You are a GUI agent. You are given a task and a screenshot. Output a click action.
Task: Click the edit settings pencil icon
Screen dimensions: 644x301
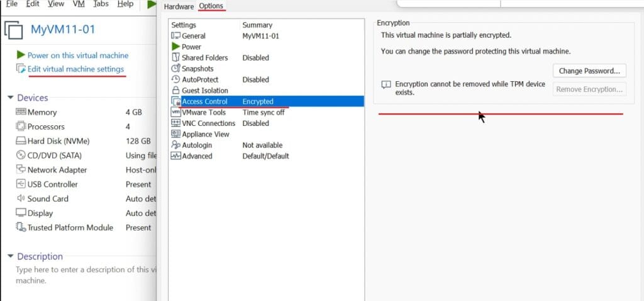[x=21, y=69]
